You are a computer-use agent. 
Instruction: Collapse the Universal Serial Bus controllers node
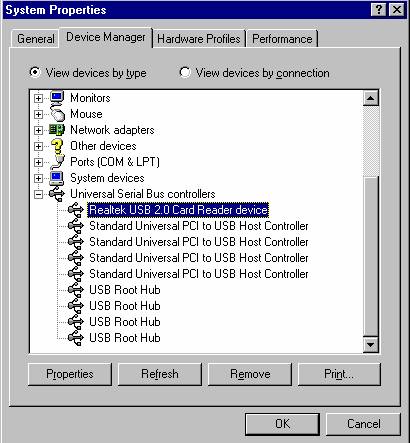coord(38,194)
